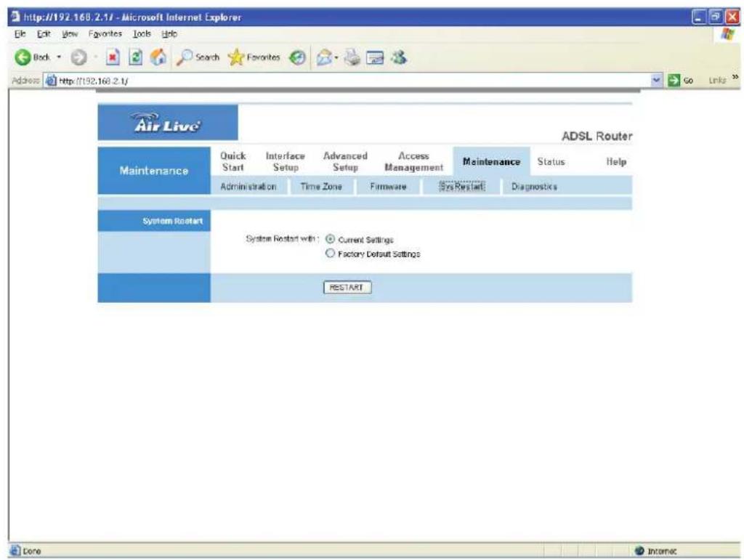The image size is (744, 560).
Task: Select the Maintenance tab
Action: 491,162
